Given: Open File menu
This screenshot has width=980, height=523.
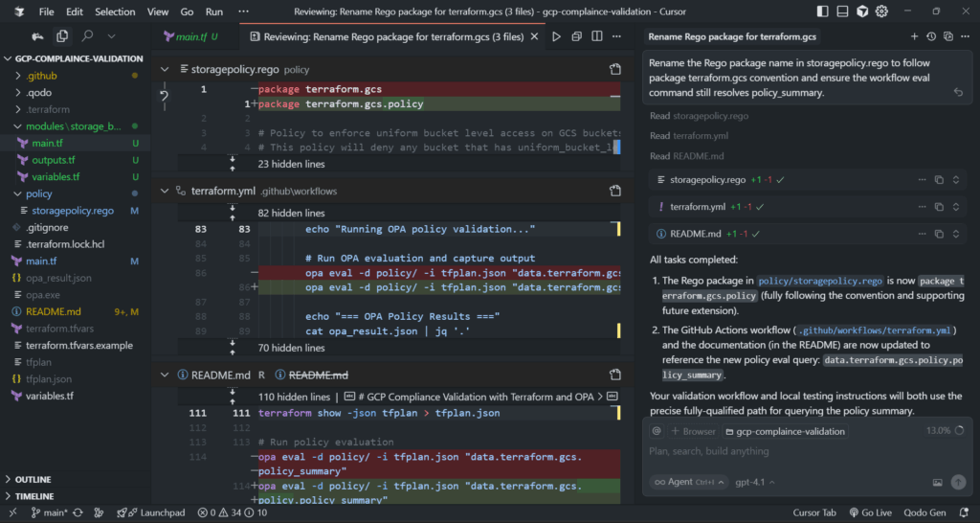Looking at the screenshot, I should 46,11.
